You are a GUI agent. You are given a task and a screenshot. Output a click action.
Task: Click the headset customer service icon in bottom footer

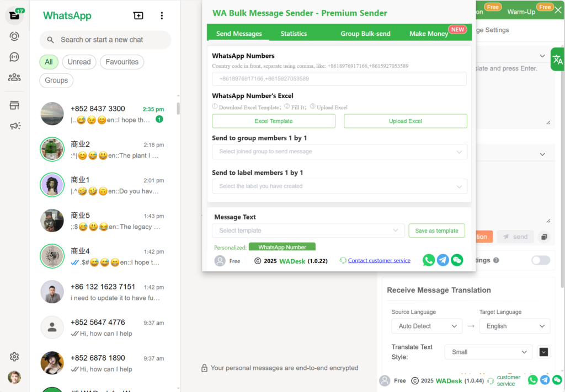pyautogui.click(x=491, y=381)
